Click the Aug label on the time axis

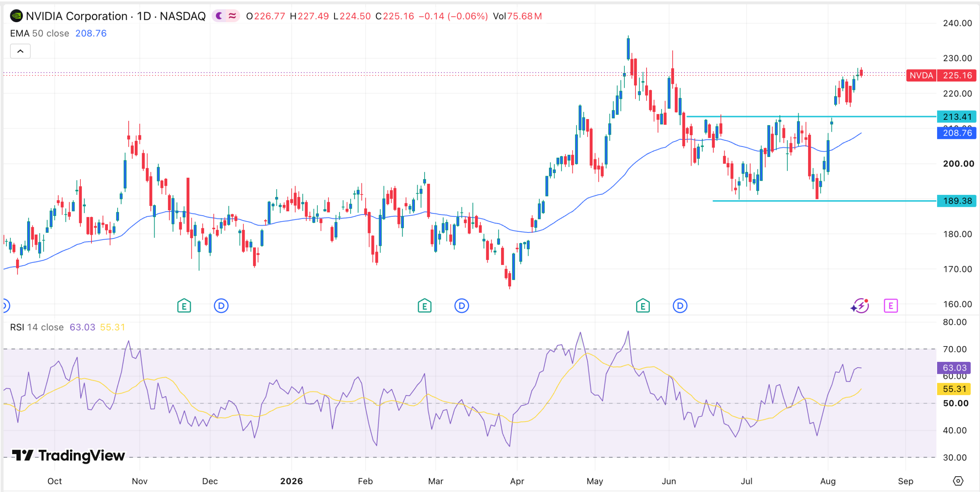[x=828, y=481]
